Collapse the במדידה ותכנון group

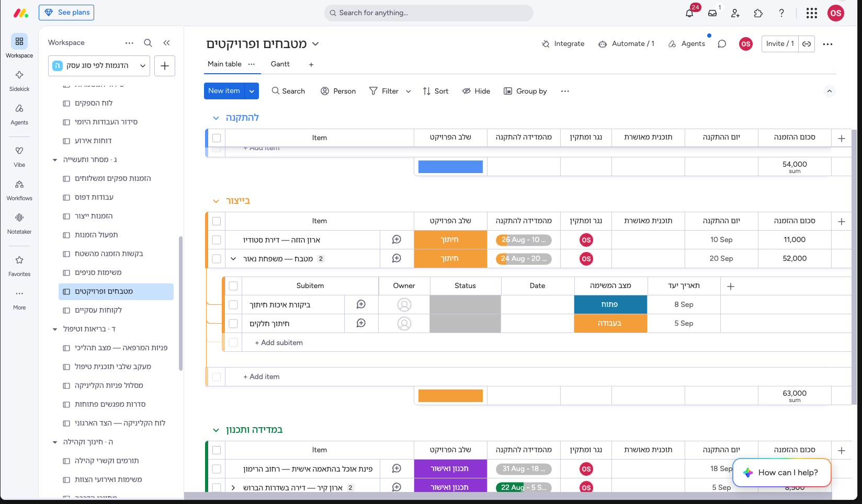[x=216, y=430]
